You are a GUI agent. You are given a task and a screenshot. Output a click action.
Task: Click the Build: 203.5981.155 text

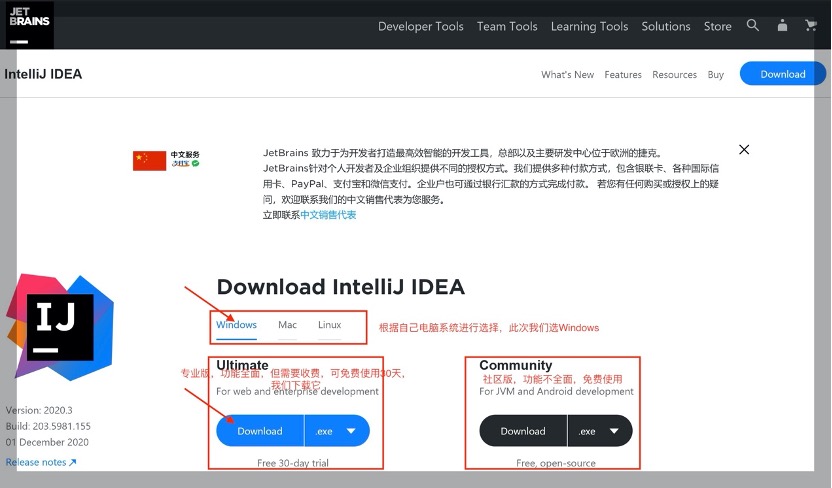click(48, 426)
